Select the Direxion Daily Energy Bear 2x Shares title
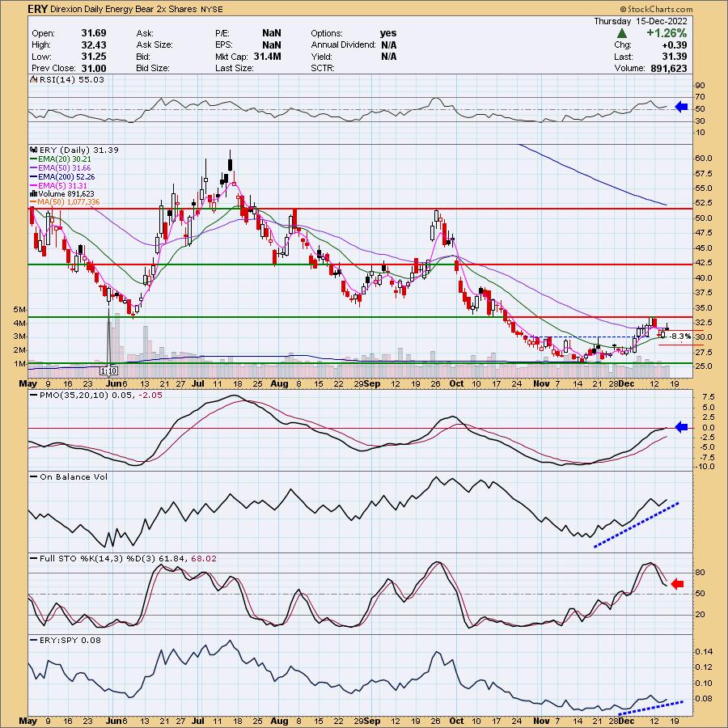 (x=125, y=9)
